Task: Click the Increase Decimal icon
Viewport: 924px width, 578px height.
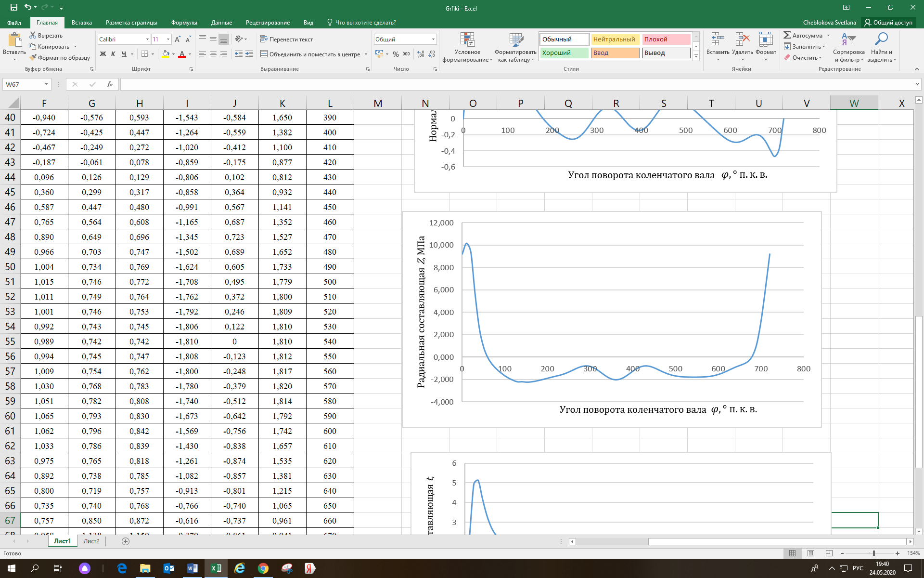Action: (421, 54)
